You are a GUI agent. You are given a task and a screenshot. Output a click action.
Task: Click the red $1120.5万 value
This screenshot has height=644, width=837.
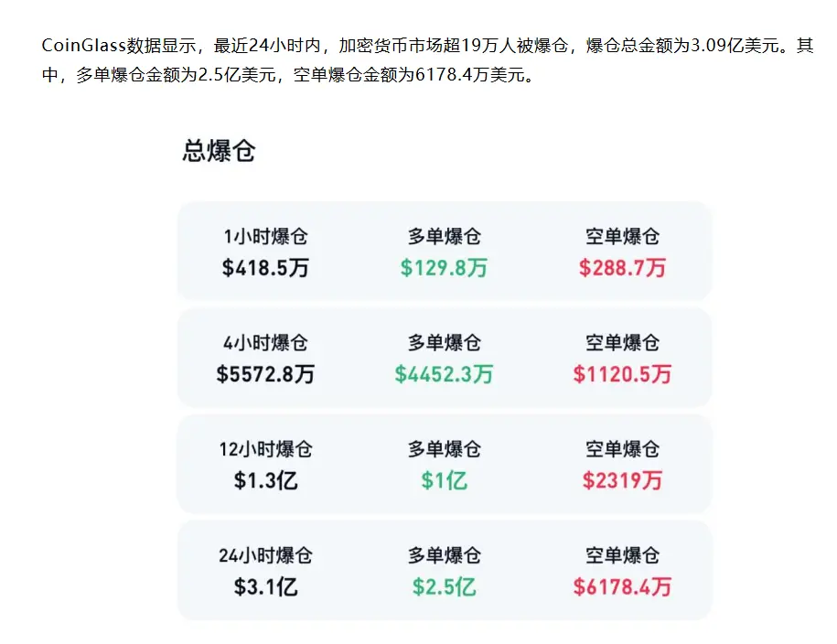(x=622, y=374)
